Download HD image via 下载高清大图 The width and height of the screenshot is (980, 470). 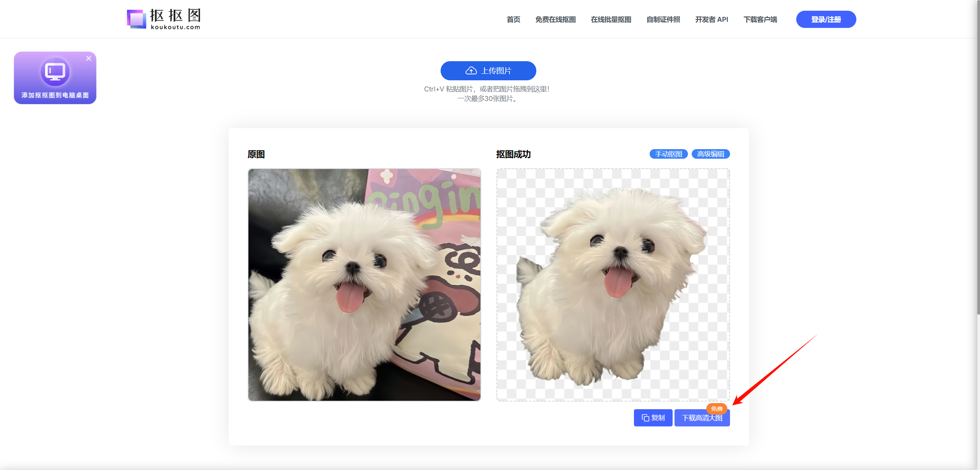702,418
